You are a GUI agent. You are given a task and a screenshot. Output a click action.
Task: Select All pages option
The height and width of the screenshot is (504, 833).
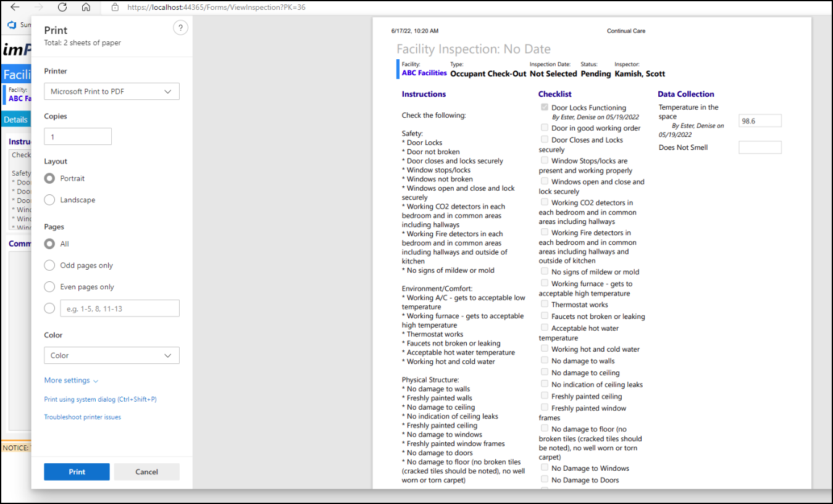49,244
